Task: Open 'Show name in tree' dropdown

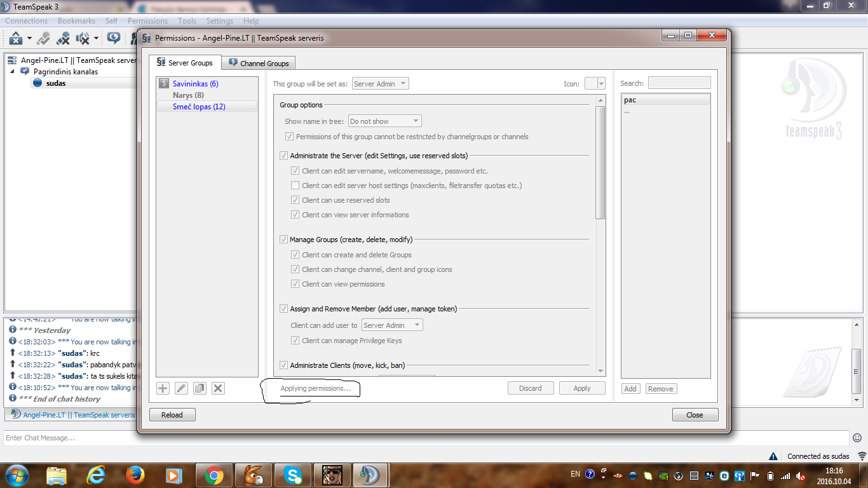Action: tap(384, 121)
